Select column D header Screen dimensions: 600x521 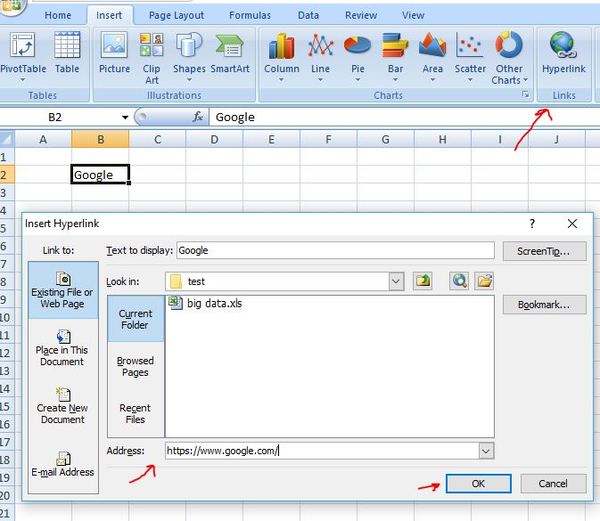[x=214, y=139]
